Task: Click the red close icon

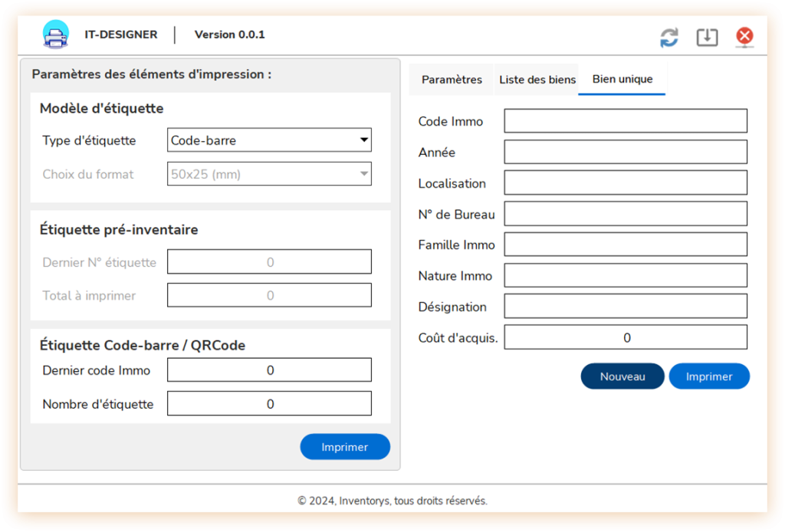Action: pos(744,37)
